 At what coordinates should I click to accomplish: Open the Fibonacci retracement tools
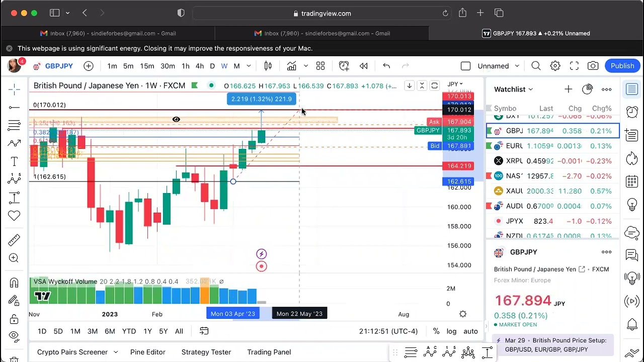pyautogui.click(x=14, y=125)
